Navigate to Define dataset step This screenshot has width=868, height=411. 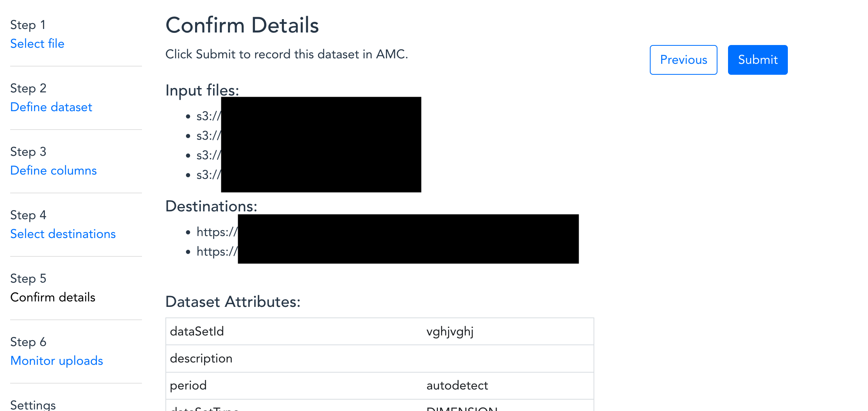[51, 107]
